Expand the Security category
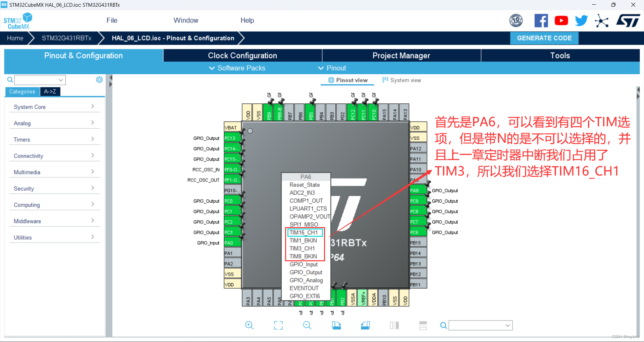The width and height of the screenshot is (644, 342). (55, 189)
